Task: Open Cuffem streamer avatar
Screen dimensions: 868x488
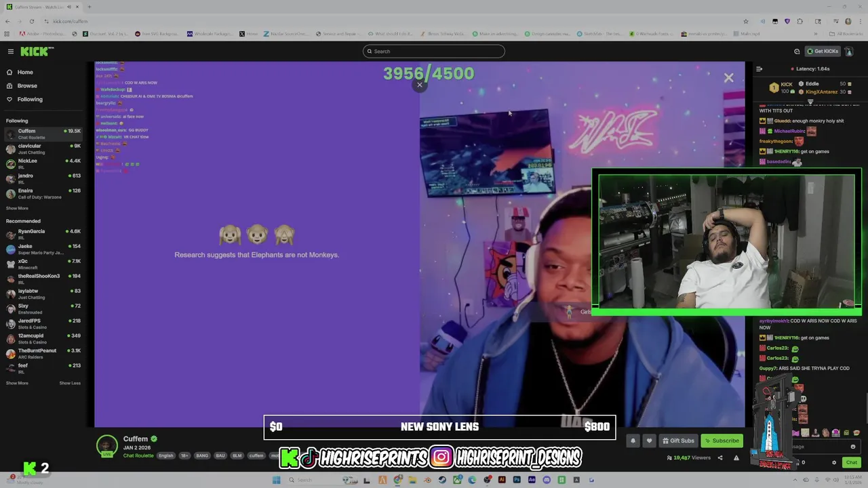Action: [106, 445]
